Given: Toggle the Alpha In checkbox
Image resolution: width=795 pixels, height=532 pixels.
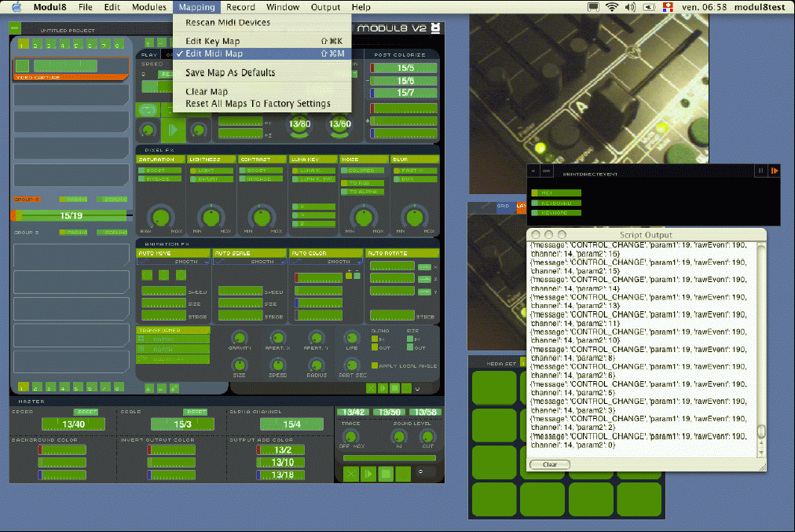Looking at the screenshot, I should click(375, 339).
